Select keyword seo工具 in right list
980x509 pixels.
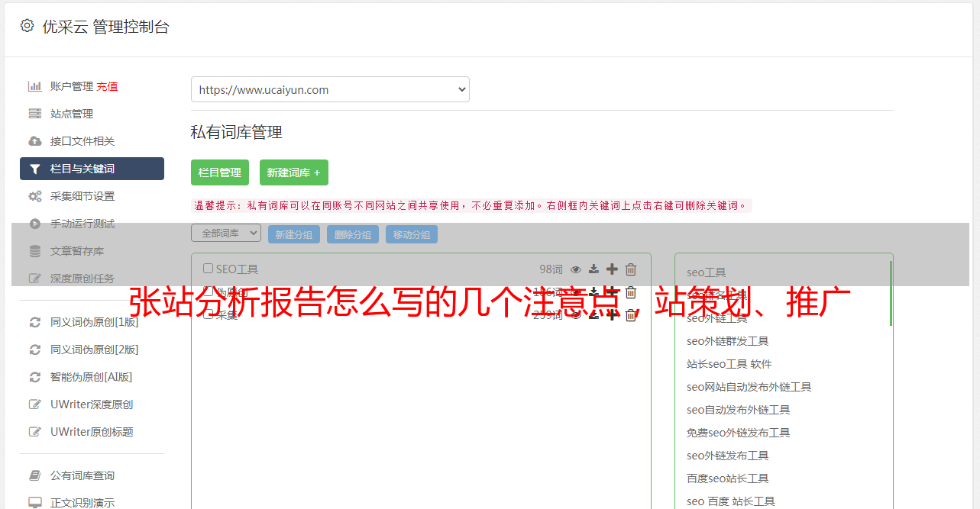tap(707, 272)
